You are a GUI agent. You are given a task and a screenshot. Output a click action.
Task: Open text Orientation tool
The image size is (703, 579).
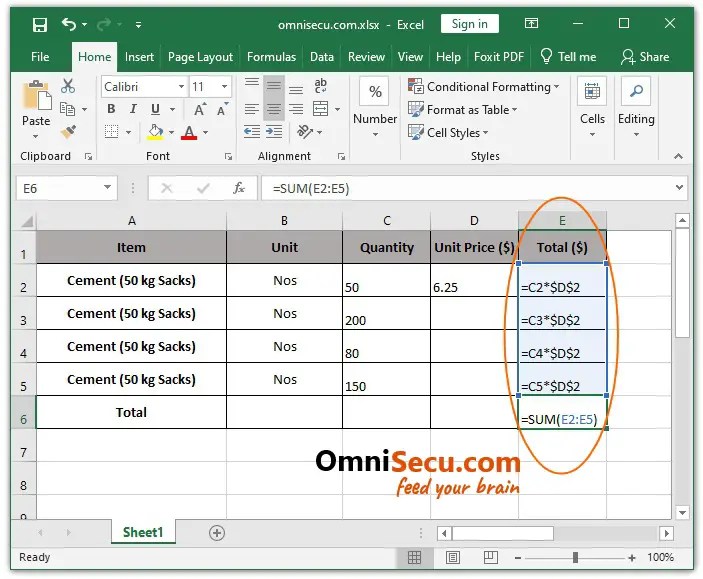coord(305,131)
